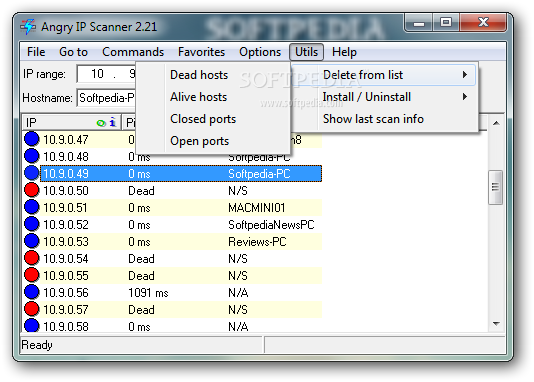Click blue status dot for 10.9.0.48
534x382 pixels.
coord(32,156)
